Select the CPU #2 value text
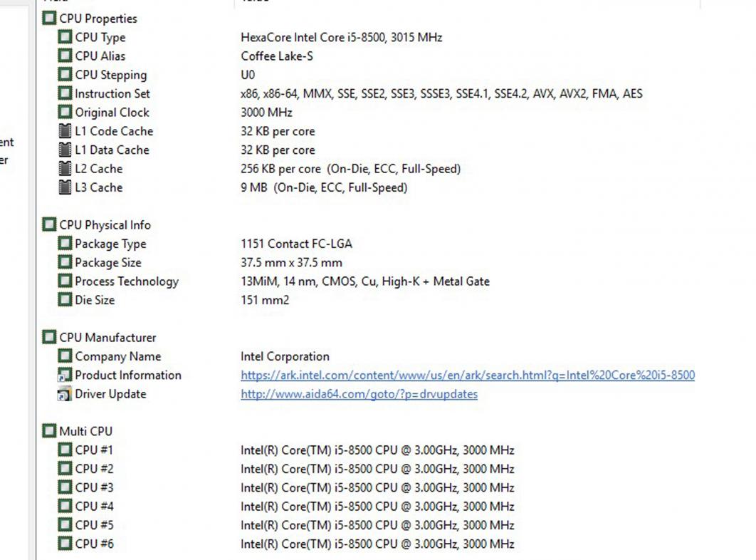This screenshot has height=560, width=756. tap(377, 469)
